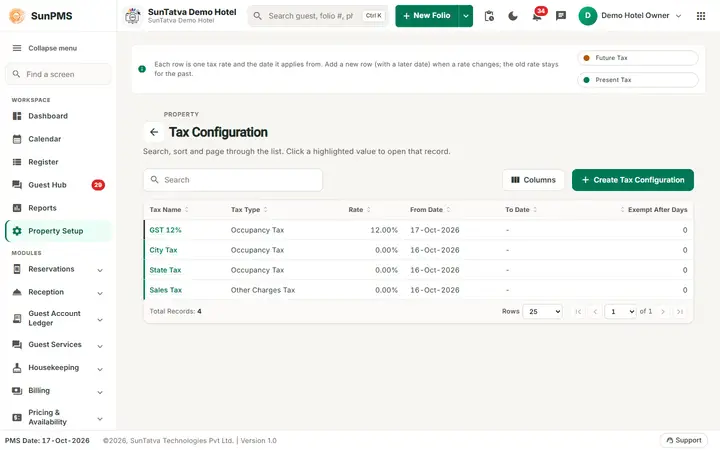720x450 pixels.
Task: Click the info icon in the banner
Action: point(142,69)
